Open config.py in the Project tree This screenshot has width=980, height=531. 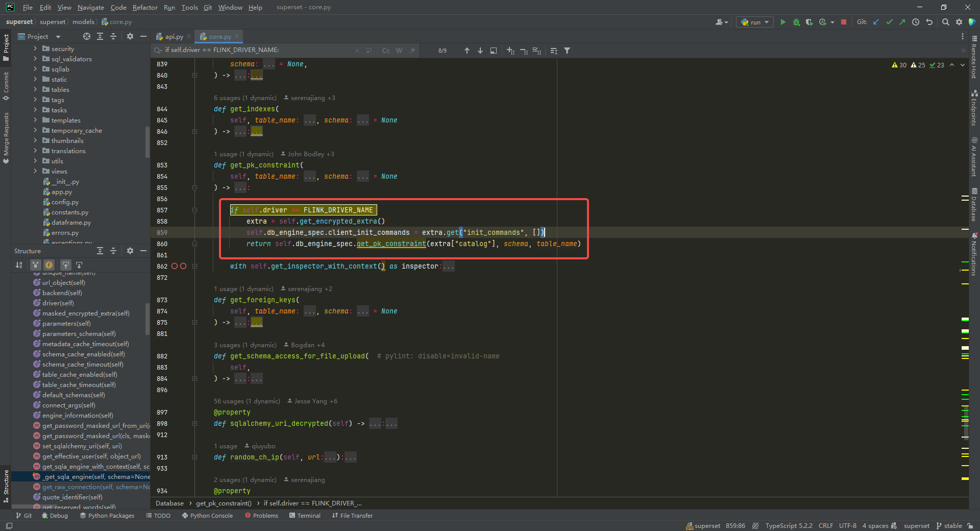65,202
